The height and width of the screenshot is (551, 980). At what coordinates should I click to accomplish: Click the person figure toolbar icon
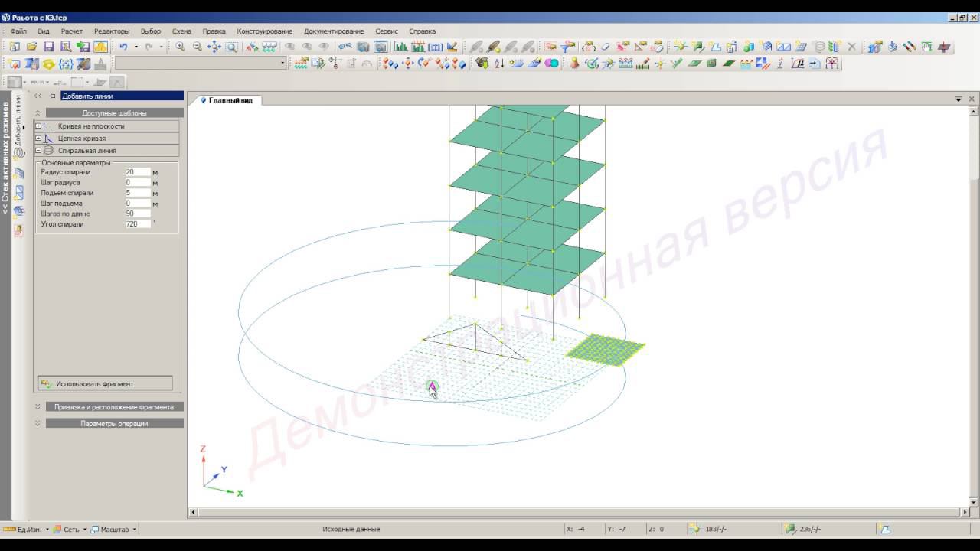click(x=574, y=64)
